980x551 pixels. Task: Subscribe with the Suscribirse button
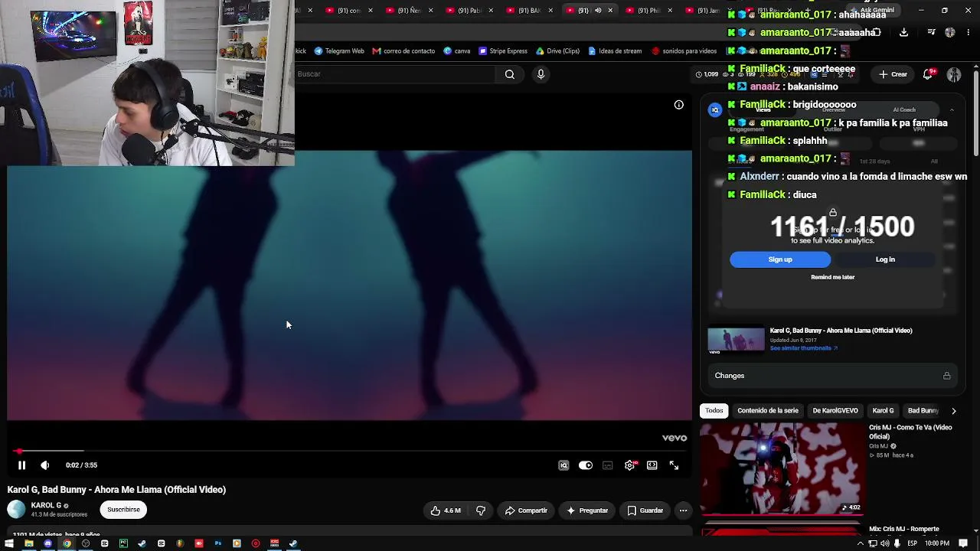click(123, 510)
